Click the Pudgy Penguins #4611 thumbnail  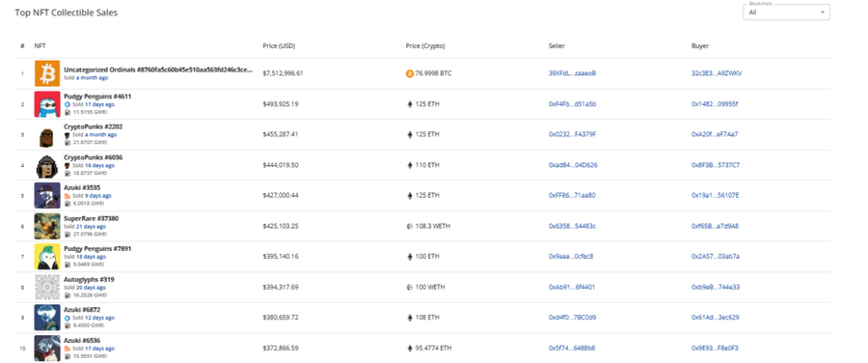(47, 104)
